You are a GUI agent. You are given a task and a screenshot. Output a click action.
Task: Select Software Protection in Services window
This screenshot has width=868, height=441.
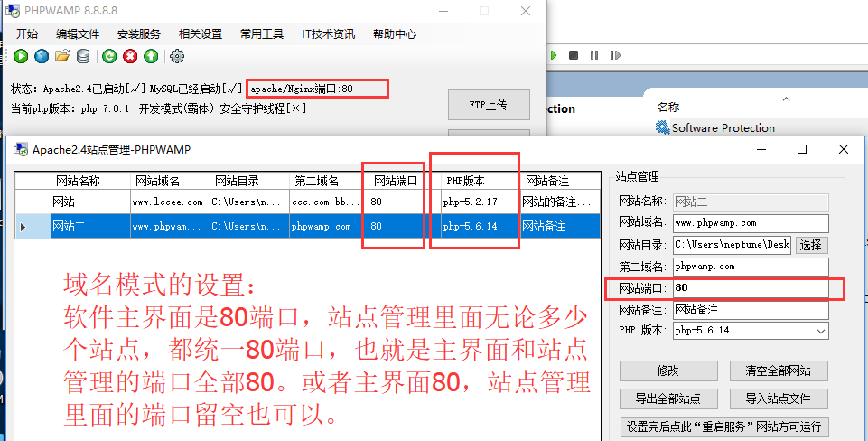tap(723, 128)
